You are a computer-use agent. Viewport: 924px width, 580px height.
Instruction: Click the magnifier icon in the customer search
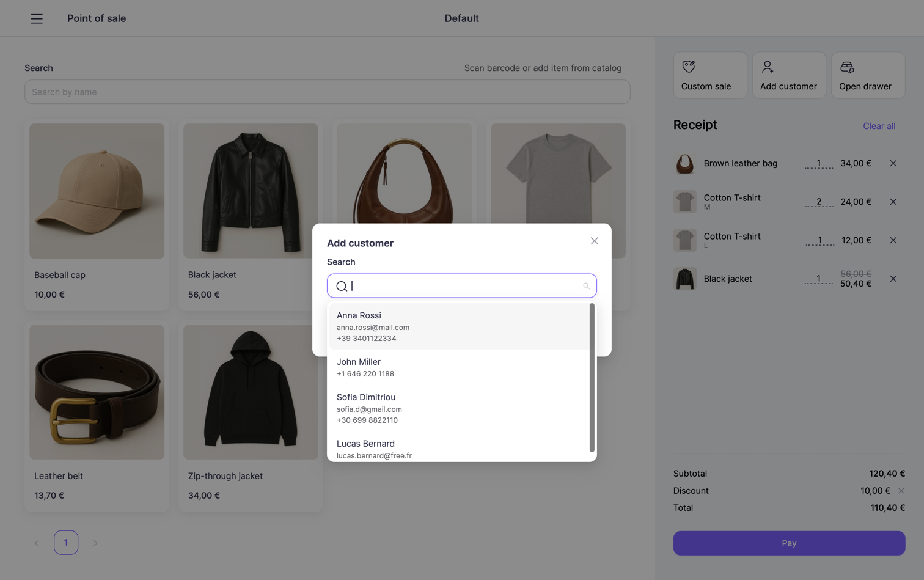pyautogui.click(x=586, y=285)
